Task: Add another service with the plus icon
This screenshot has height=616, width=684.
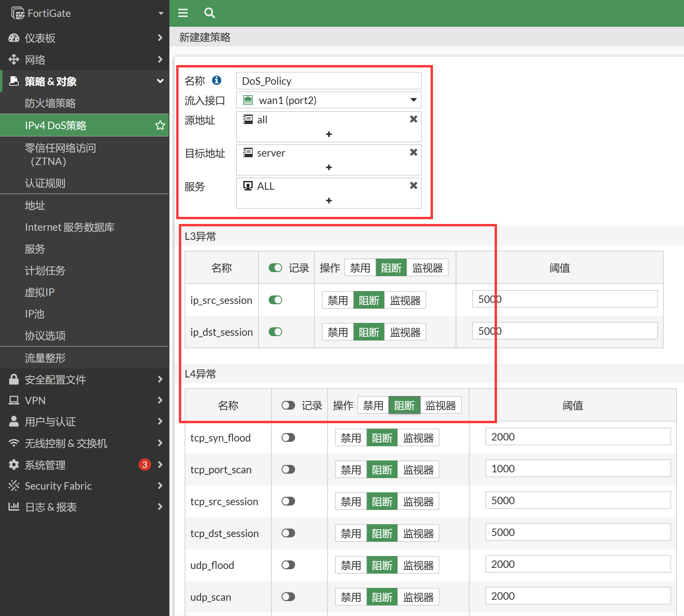Action: [329, 201]
